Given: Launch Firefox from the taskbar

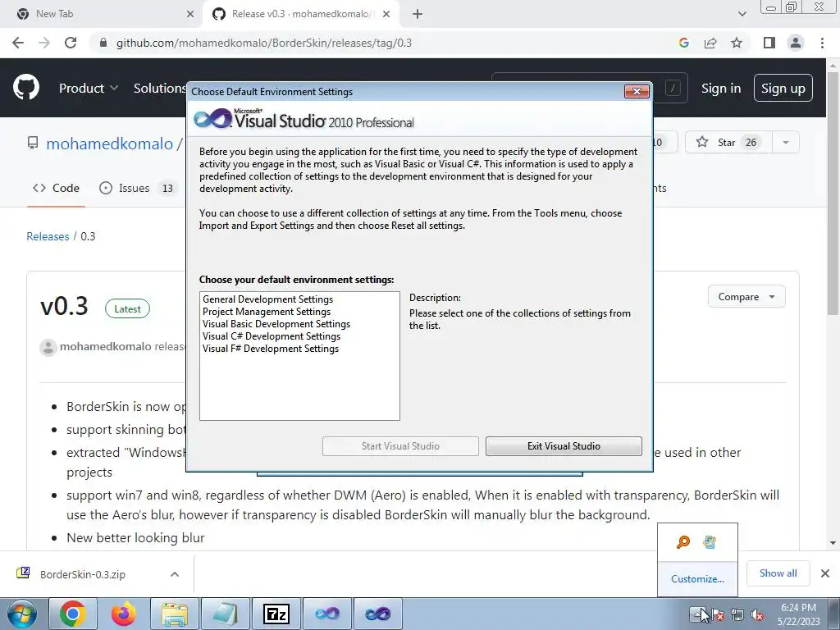Looking at the screenshot, I should (x=124, y=614).
